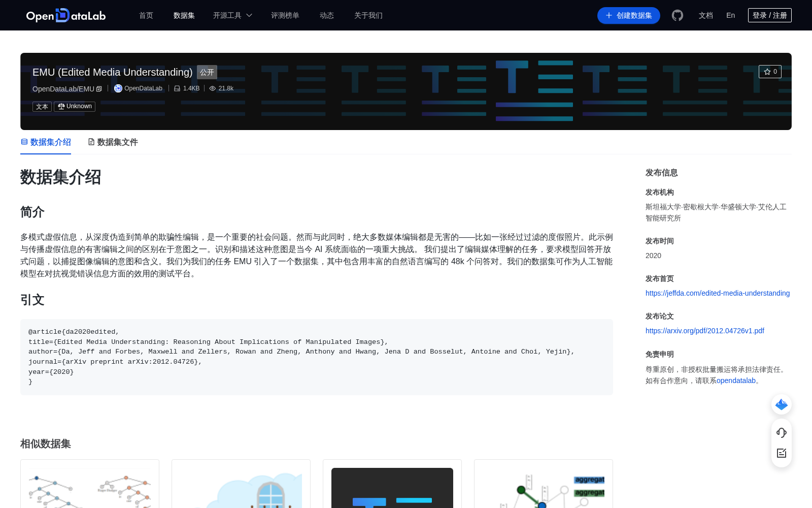Open the blue bird floating assistant icon
The width and height of the screenshot is (812, 508).
pos(782,404)
